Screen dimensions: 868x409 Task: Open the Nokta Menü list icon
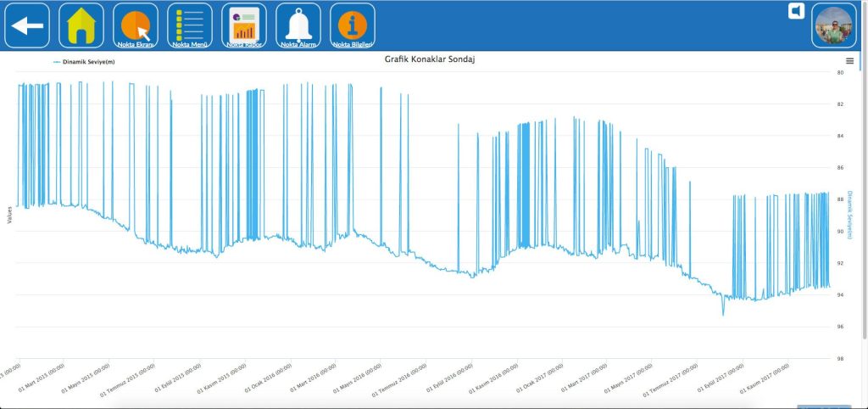pyautogui.click(x=189, y=25)
